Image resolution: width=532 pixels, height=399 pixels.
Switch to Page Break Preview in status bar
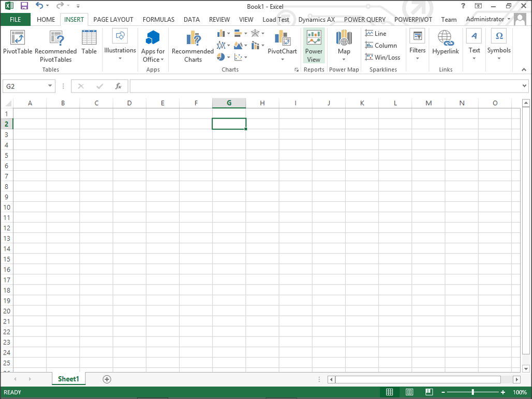coord(429,392)
